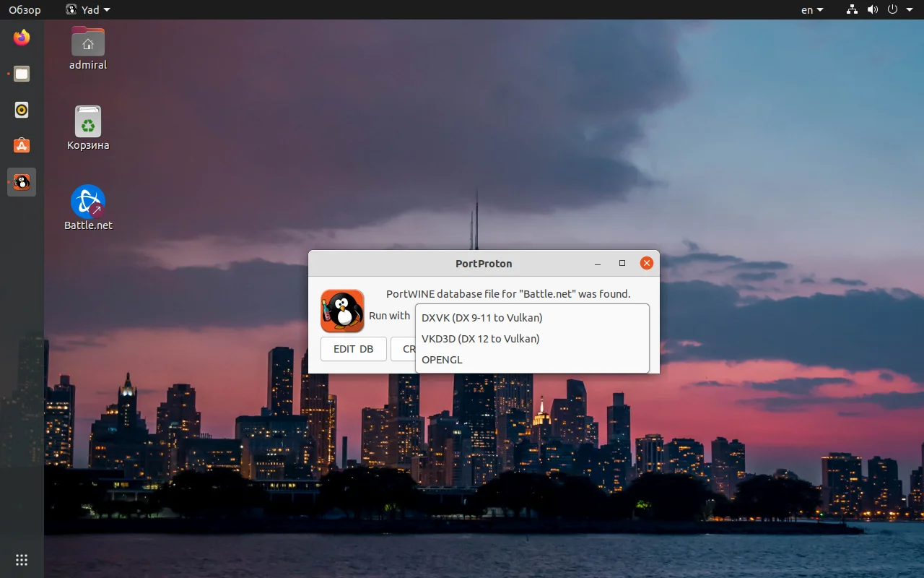Expand system menu arrow beside power icon
The image size is (924, 578).
[910, 10]
